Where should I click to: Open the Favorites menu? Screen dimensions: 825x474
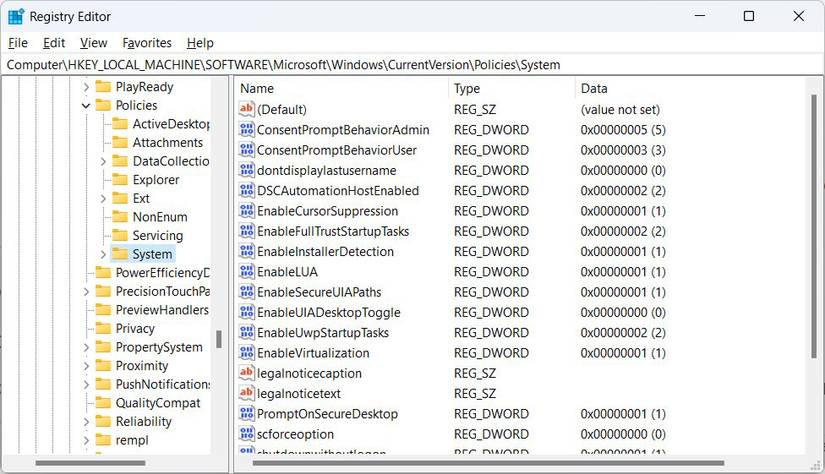tap(147, 43)
